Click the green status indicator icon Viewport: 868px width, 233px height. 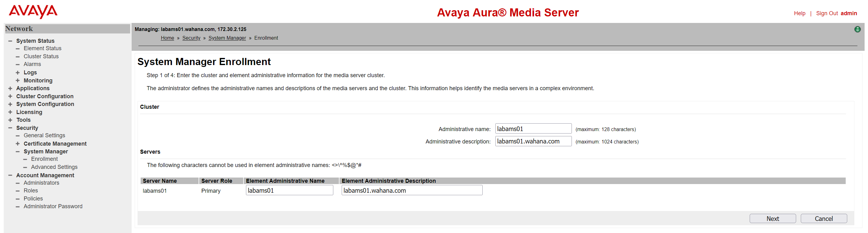coord(857,29)
